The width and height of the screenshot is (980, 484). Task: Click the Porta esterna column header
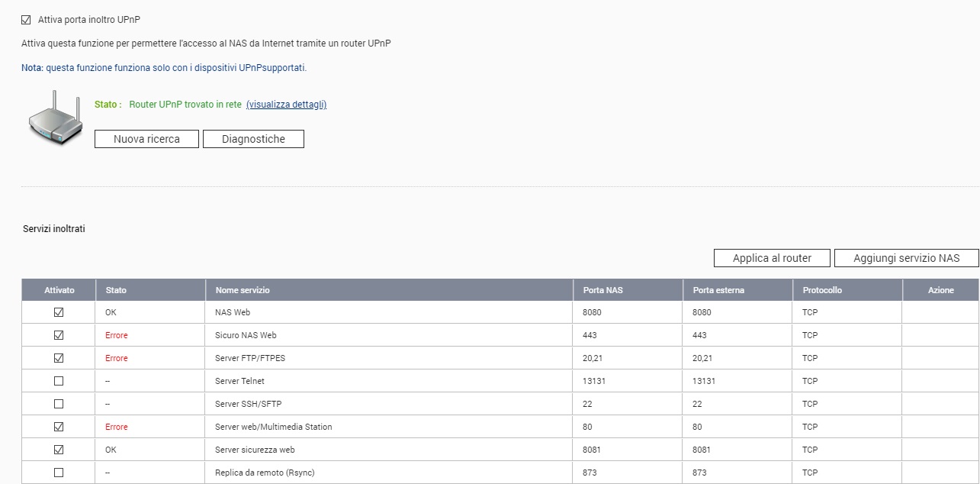click(718, 290)
